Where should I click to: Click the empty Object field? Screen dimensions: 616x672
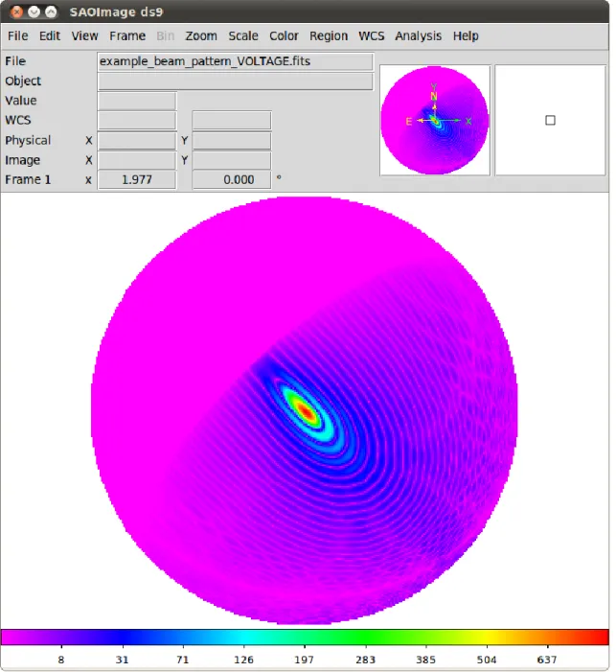[x=235, y=81]
